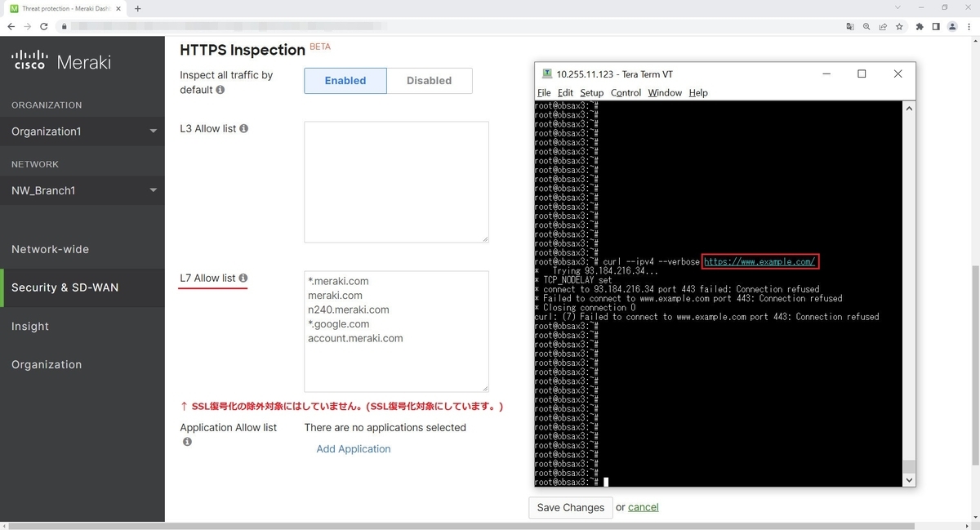Click the L3 Allow list info tooltip
The image size is (980, 530).
[243, 128]
